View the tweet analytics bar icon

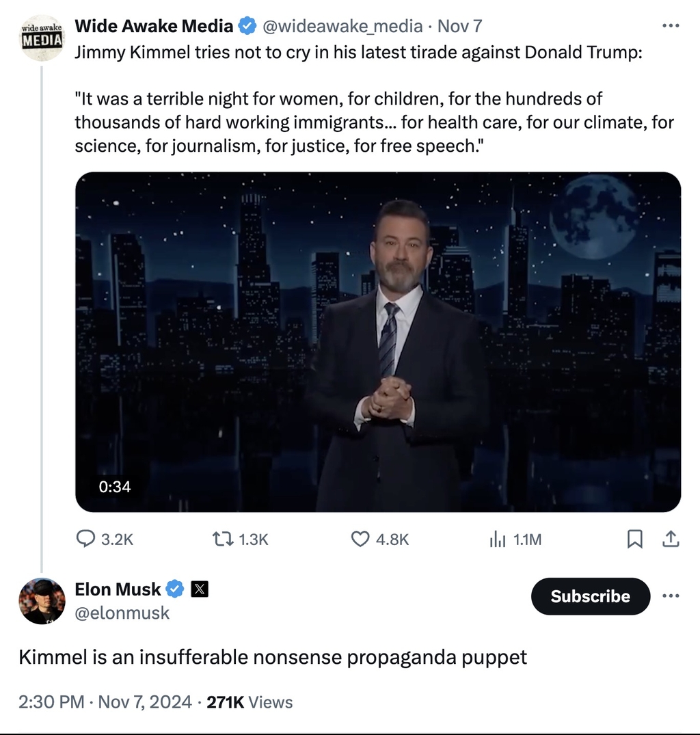pos(497,539)
